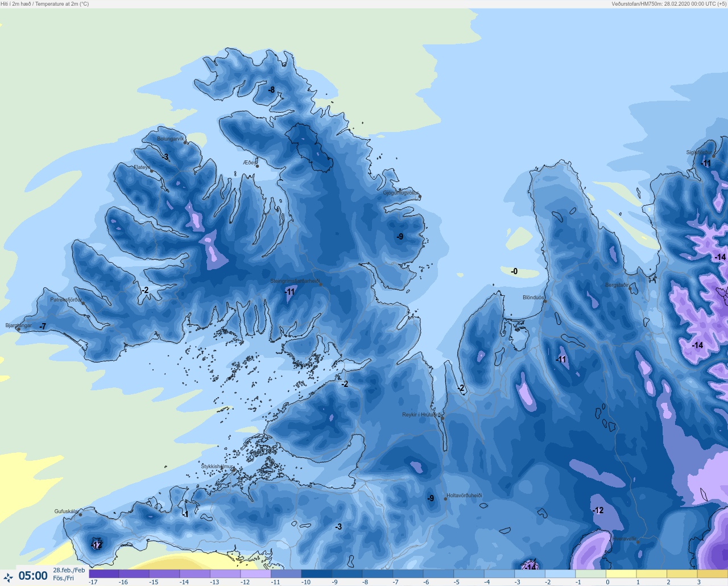This screenshot has width=728, height=586.
Task: Select the 3 degree legend swatch
Action: pos(712,574)
